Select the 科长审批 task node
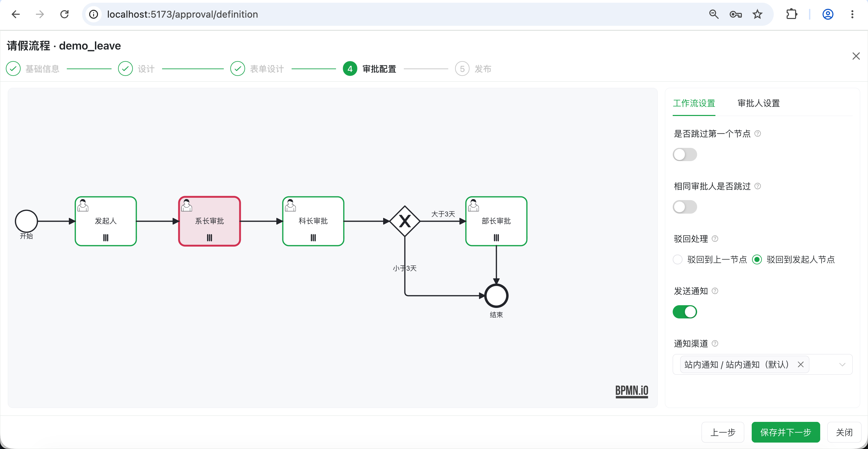The height and width of the screenshot is (449, 868). pos(313,221)
